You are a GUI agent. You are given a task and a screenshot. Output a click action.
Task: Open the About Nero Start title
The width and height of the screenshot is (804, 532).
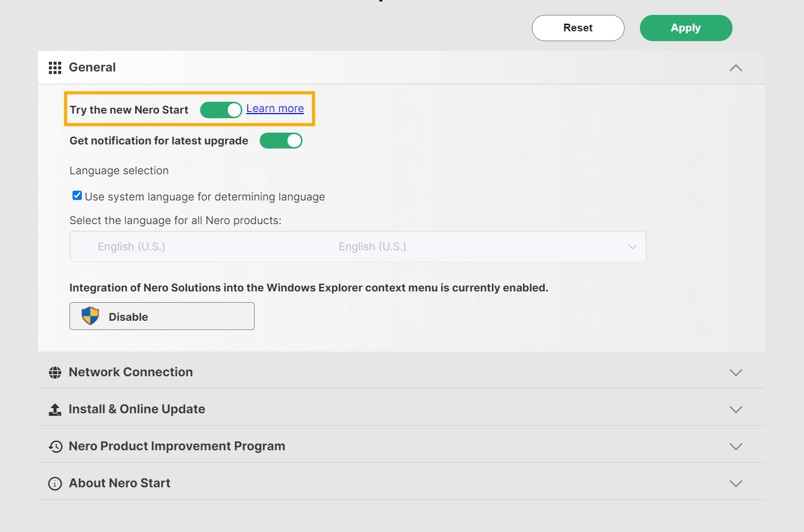click(120, 483)
